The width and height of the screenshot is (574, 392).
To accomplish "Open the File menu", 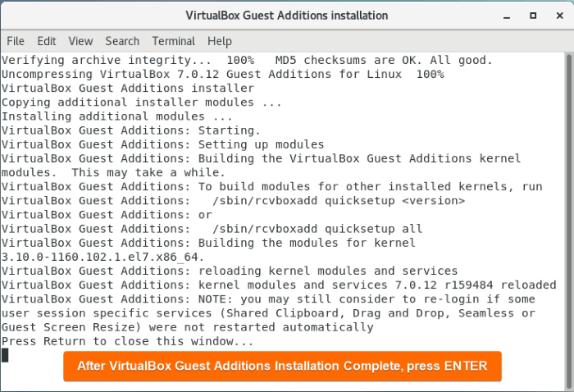I will [x=16, y=41].
